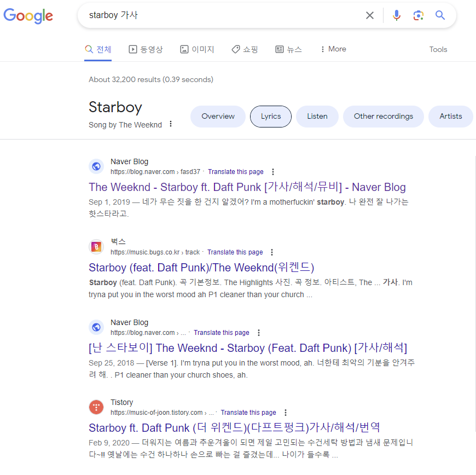The height and width of the screenshot is (475, 476).
Task: Click inside the search box with starboy 가사
Action: [222, 15]
